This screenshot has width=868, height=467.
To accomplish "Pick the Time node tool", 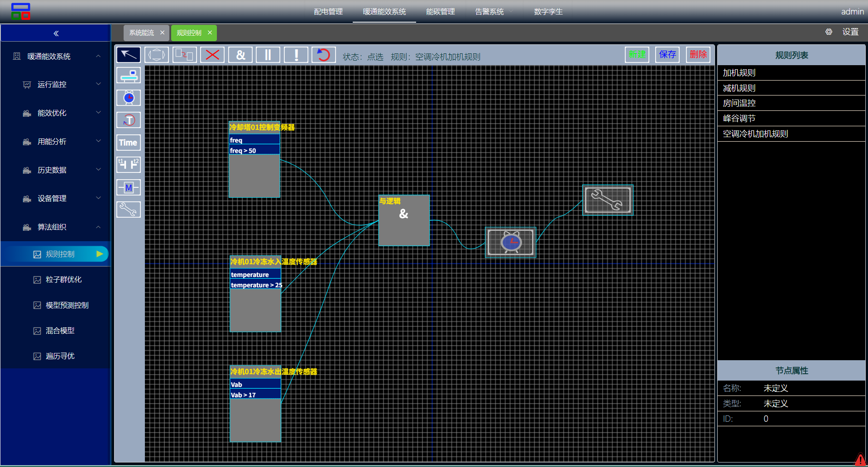I will pyautogui.click(x=129, y=143).
